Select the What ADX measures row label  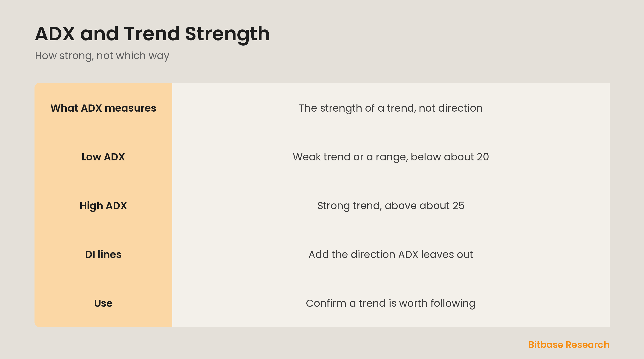103,108
